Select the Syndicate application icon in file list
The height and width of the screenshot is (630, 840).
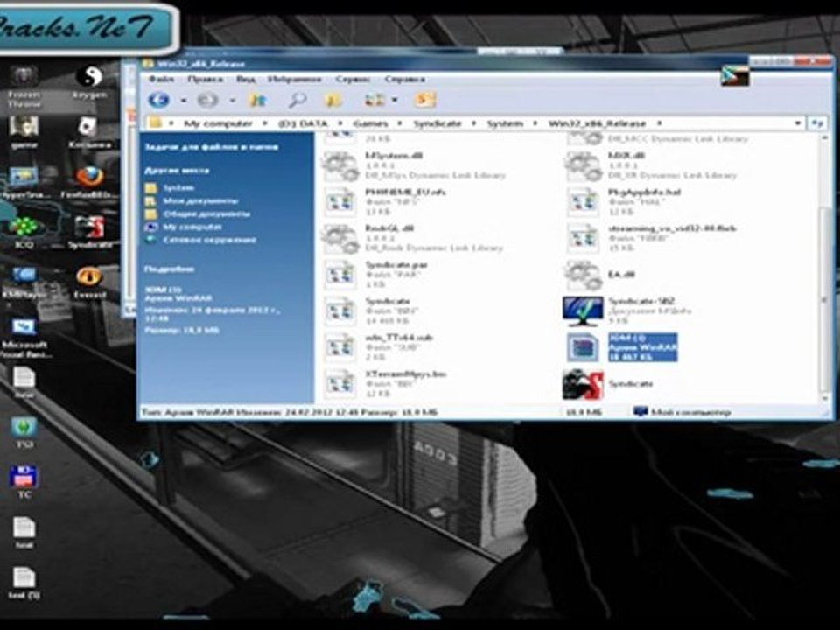click(583, 384)
